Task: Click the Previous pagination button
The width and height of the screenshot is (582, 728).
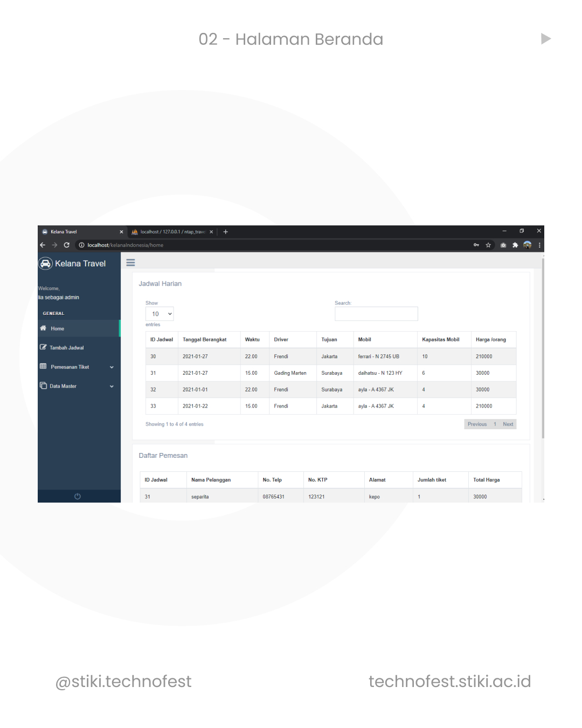Action: pos(477,424)
